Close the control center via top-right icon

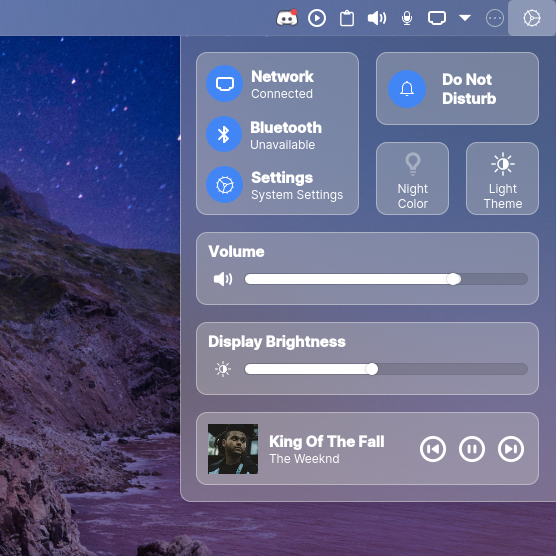(x=532, y=18)
